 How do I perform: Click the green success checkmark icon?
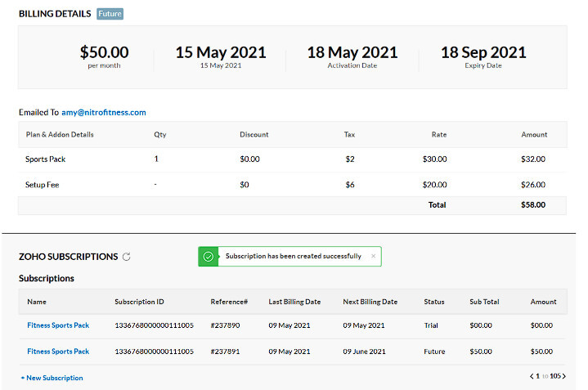(x=208, y=257)
